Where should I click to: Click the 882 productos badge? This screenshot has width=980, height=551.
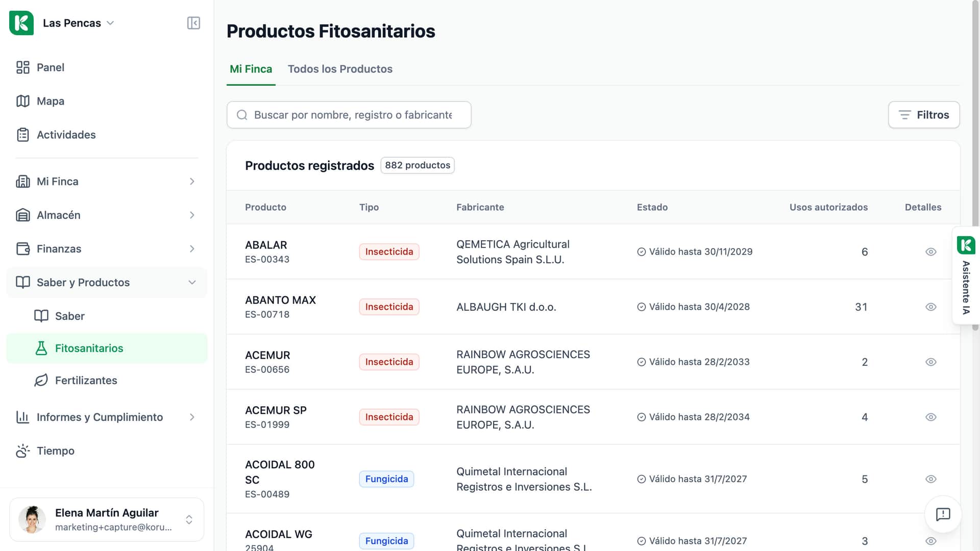click(x=417, y=165)
